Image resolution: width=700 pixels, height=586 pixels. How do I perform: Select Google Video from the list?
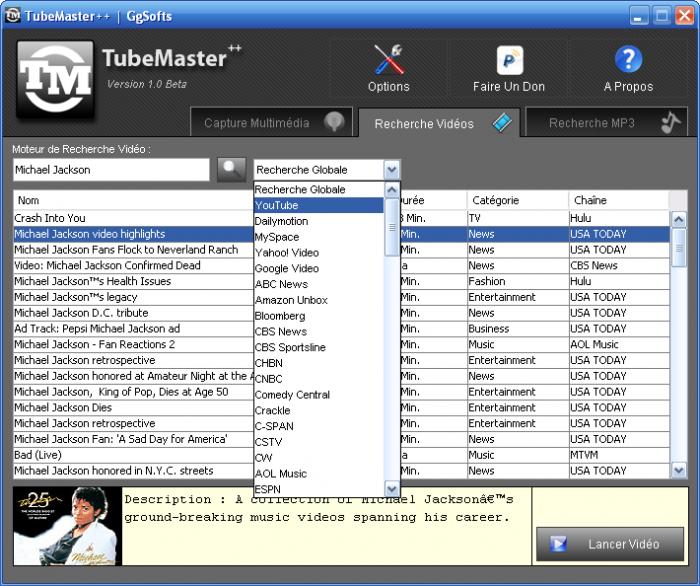point(319,268)
